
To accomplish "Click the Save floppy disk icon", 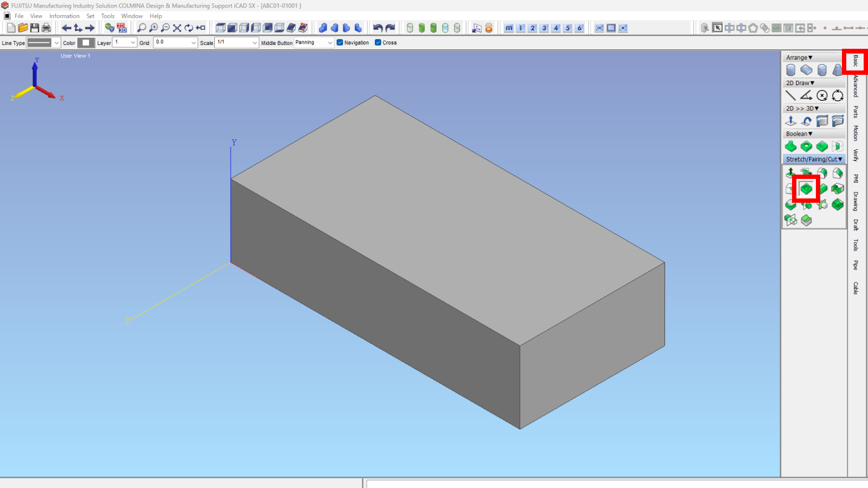I will [x=35, y=28].
